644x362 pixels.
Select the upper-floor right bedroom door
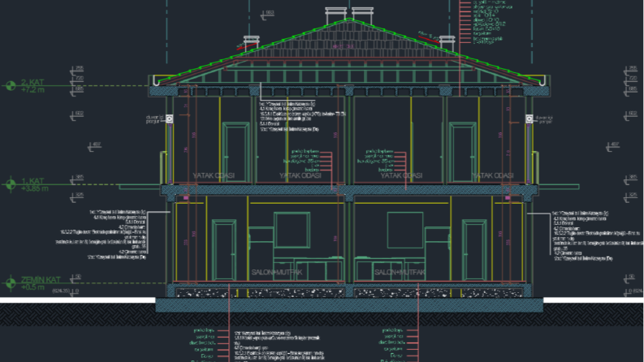pos(462,153)
